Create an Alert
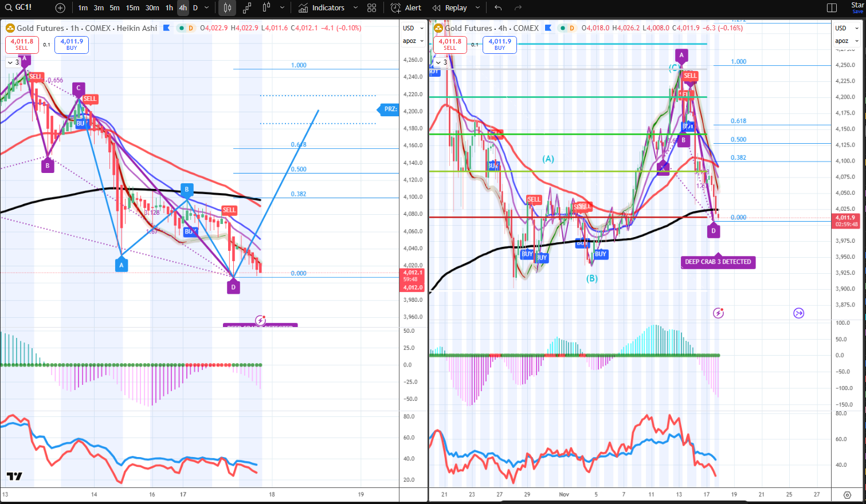Screen dimensions: 866x504 [x=406, y=8]
